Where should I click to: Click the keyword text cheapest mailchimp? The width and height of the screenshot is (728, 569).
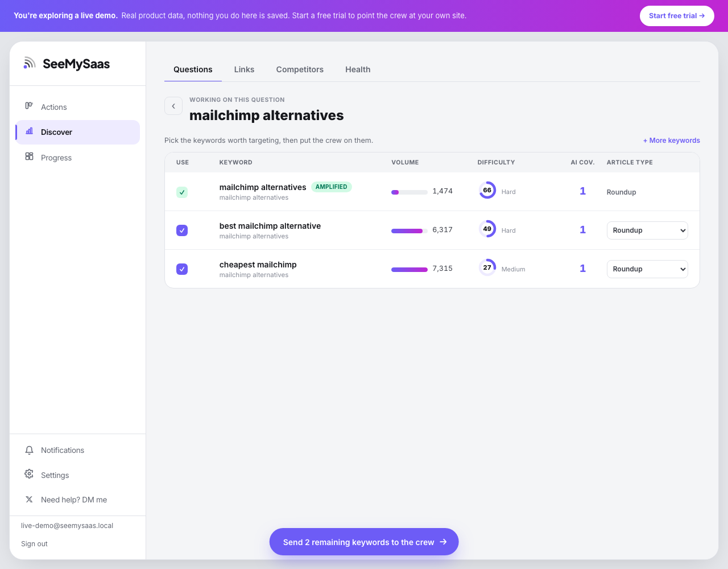click(x=258, y=265)
